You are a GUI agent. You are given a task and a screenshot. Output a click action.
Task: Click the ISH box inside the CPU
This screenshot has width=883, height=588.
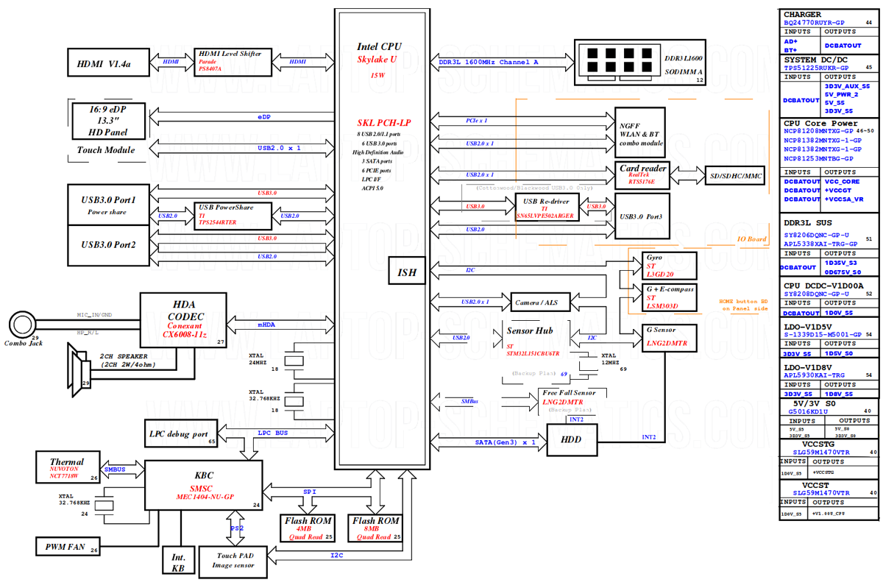point(407,272)
